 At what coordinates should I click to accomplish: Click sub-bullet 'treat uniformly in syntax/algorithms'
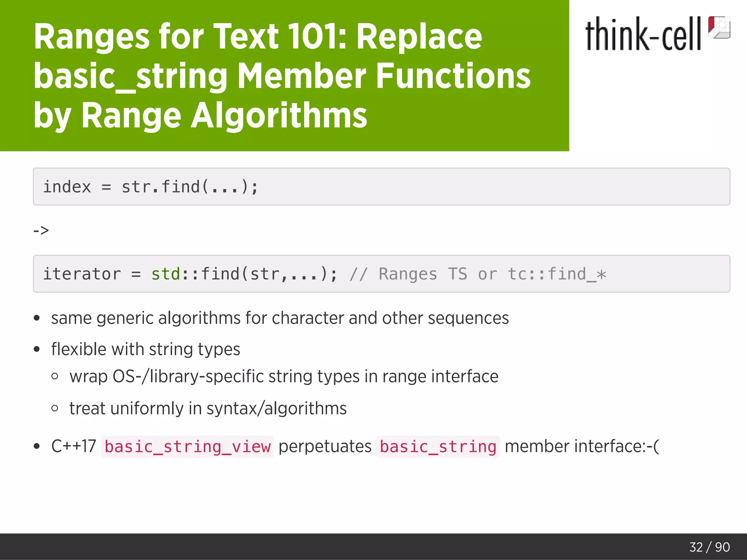pos(208,408)
